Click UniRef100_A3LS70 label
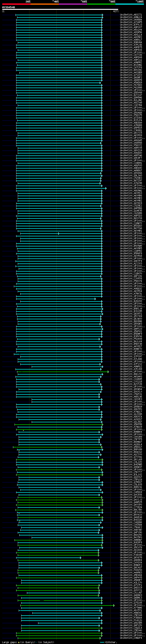 click(131, 583)
